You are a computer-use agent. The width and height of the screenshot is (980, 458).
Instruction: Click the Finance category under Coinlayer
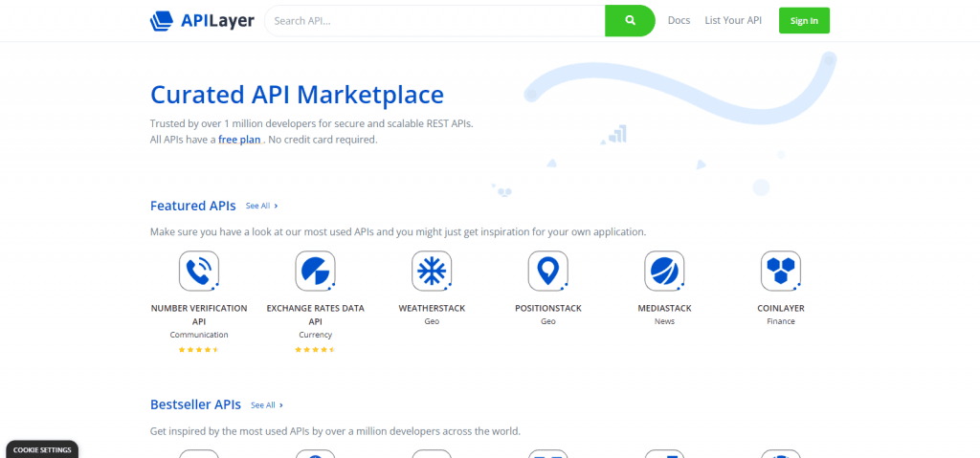(x=781, y=321)
